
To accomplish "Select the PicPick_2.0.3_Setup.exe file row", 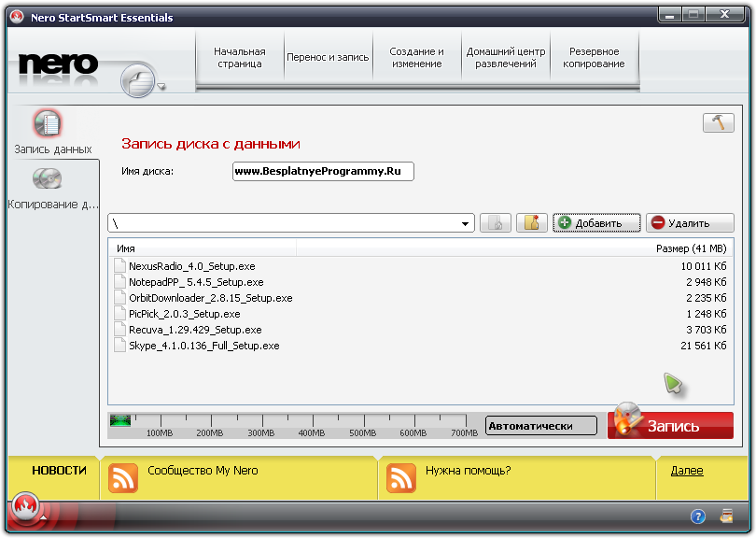I will tap(420, 314).
